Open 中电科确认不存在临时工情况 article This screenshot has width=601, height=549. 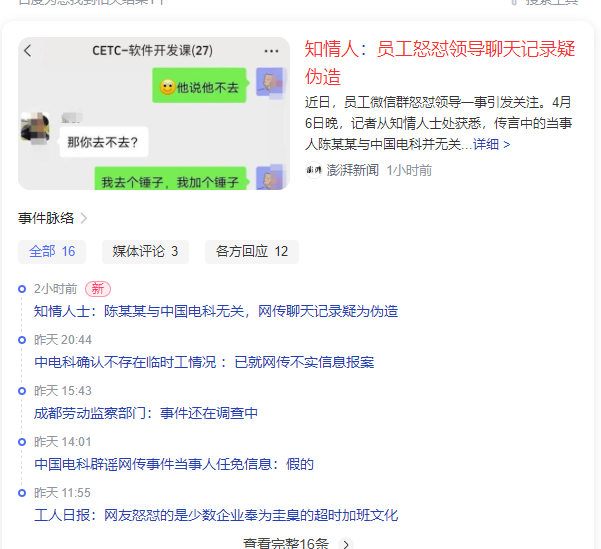204,362
